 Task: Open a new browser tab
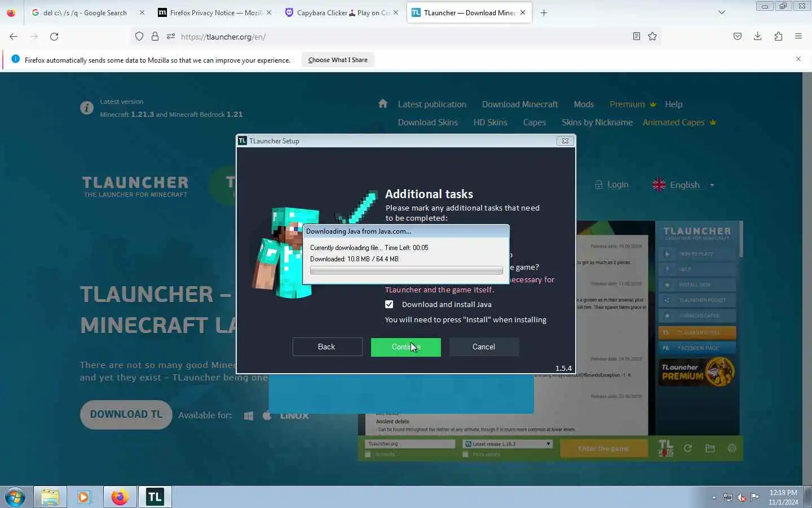tap(544, 12)
